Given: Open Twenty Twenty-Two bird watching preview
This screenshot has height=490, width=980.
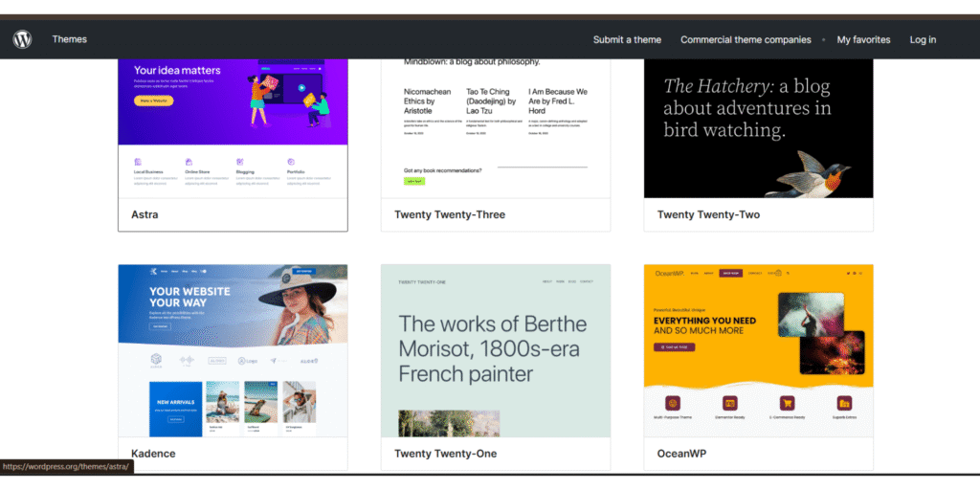Looking at the screenshot, I should coord(759,129).
